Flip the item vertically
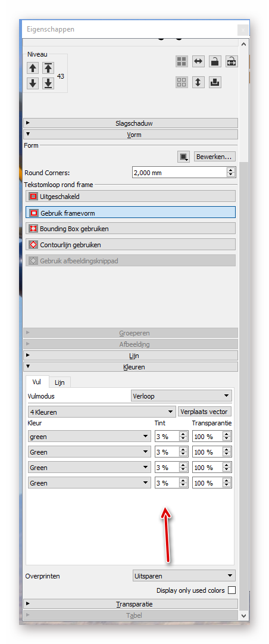The height and width of the screenshot is (644, 269). coord(198,82)
